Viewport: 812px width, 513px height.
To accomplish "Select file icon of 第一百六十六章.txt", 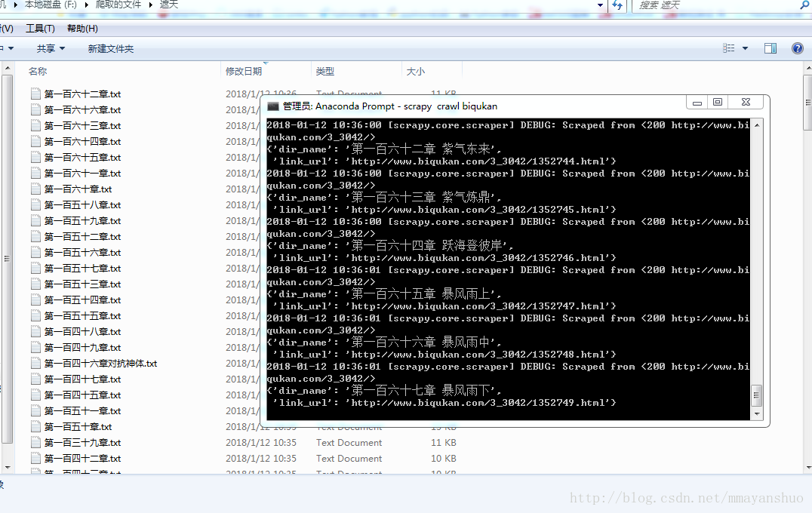I will pos(35,109).
